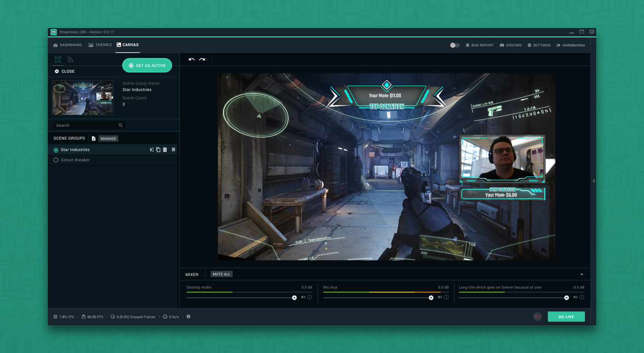Click the 60.00 FPS status indicator

click(x=92, y=317)
